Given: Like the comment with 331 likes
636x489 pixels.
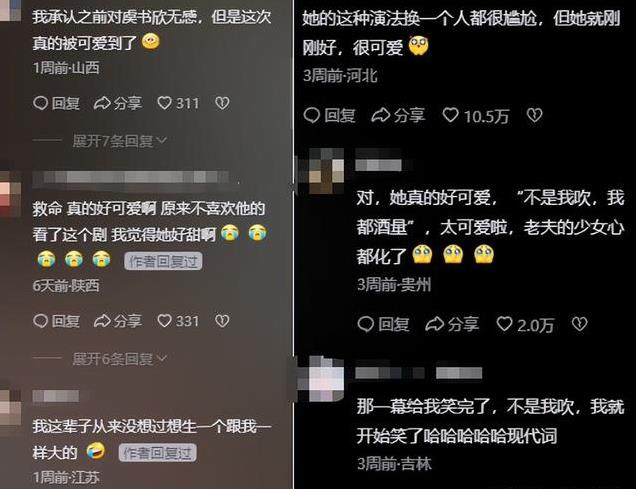Looking at the screenshot, I should pos(178,321).
